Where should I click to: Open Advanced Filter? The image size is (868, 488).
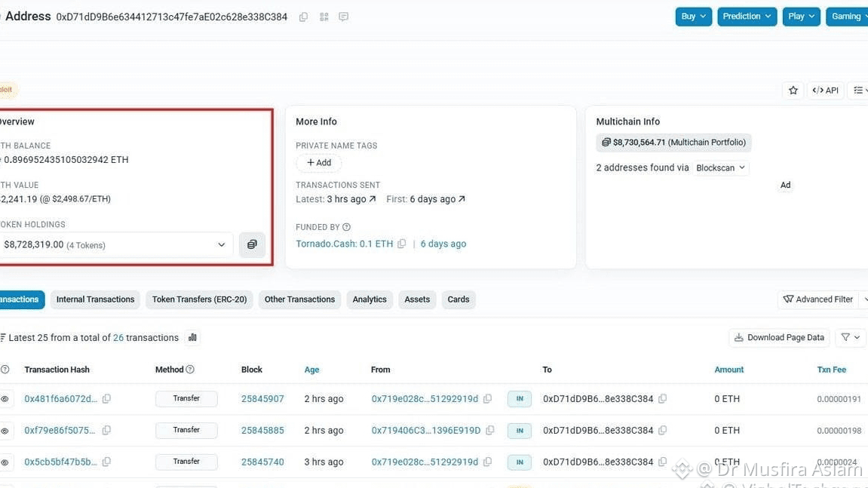(x=817, y=299)
